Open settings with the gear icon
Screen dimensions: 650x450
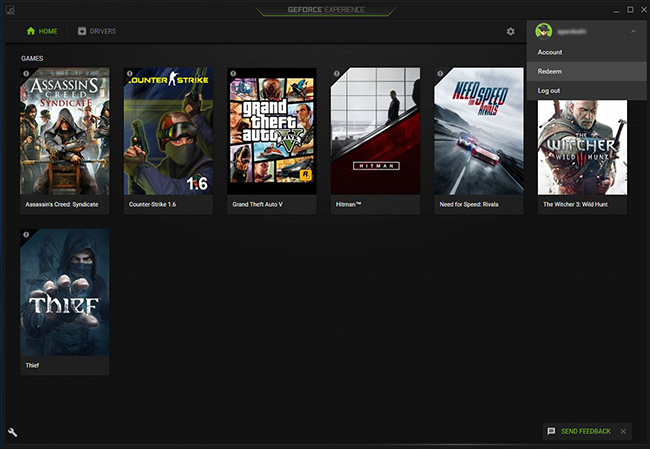[x=510, y=31]
